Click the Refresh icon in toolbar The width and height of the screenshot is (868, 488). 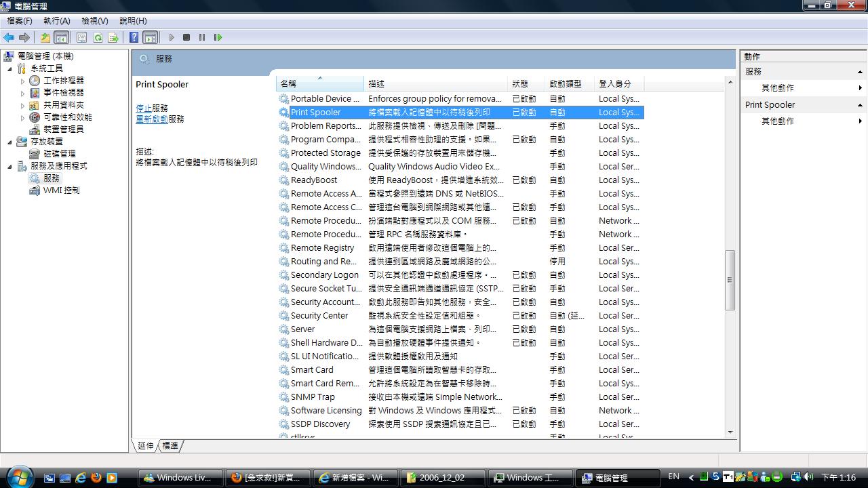tap(98, 38)
